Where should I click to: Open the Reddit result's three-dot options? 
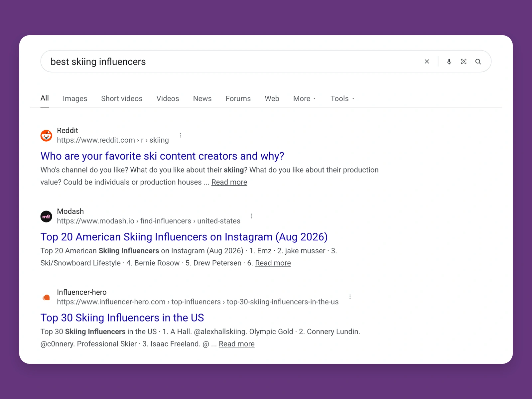(180, 135)
